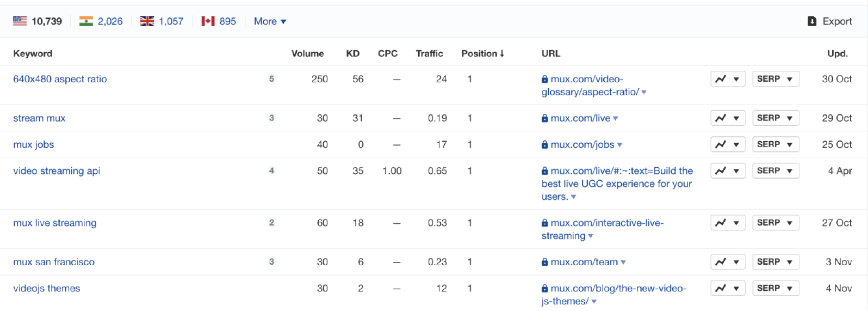
Task: Open keyword 'video streaming api'
Action: click(57, 170)
